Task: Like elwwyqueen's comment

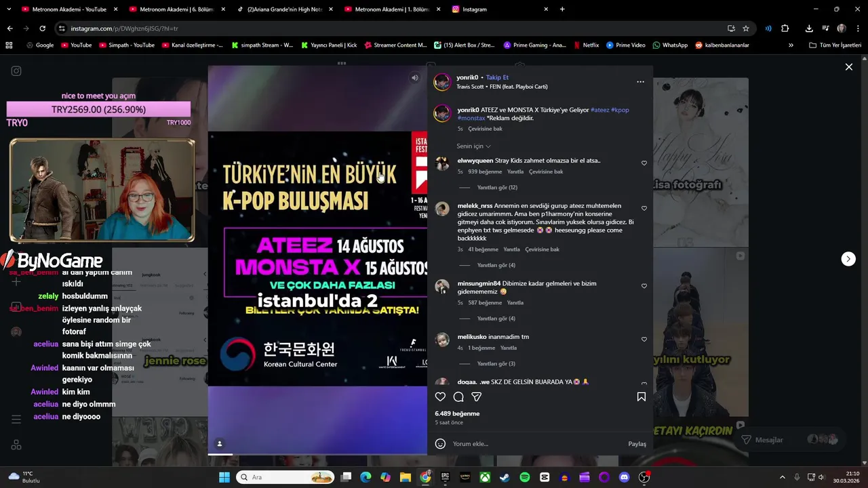Action: point(644,163)
